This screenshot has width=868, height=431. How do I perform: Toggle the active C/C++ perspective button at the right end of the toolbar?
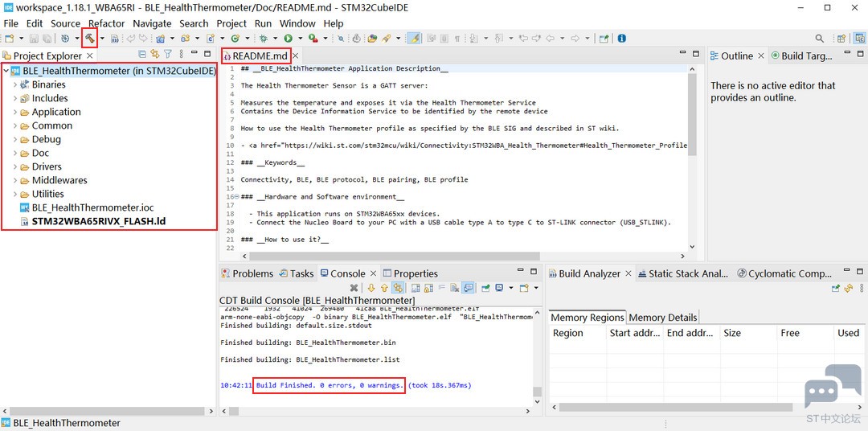pos(860,39)
